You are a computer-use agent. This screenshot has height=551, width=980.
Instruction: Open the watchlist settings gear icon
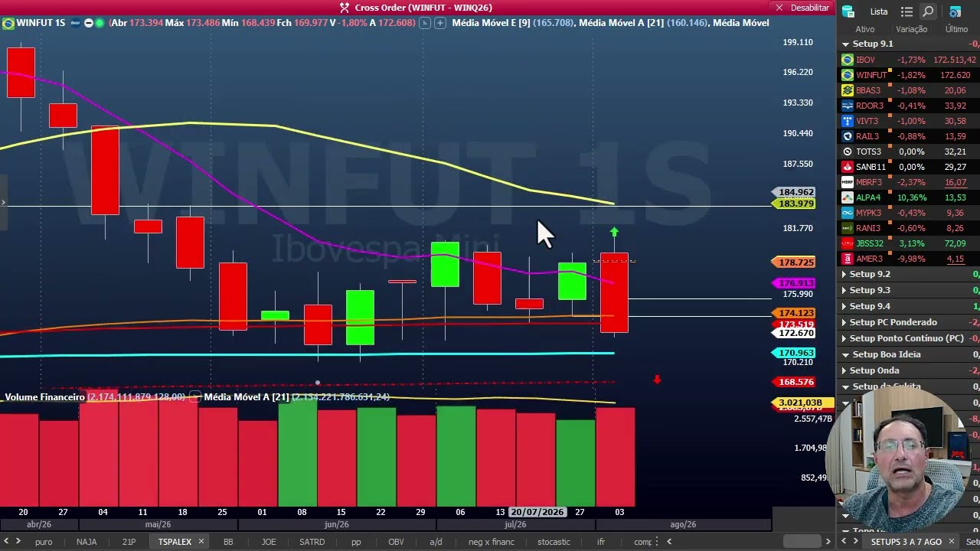[955, 11]
